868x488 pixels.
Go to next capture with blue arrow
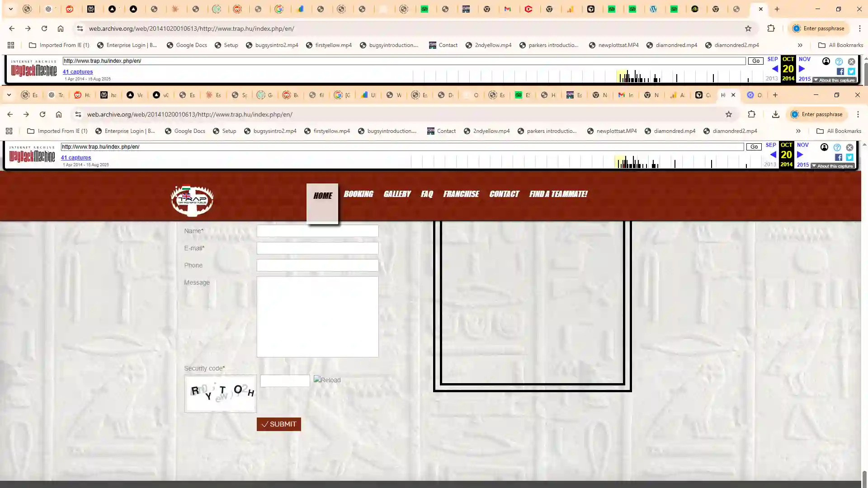[800, 155]
